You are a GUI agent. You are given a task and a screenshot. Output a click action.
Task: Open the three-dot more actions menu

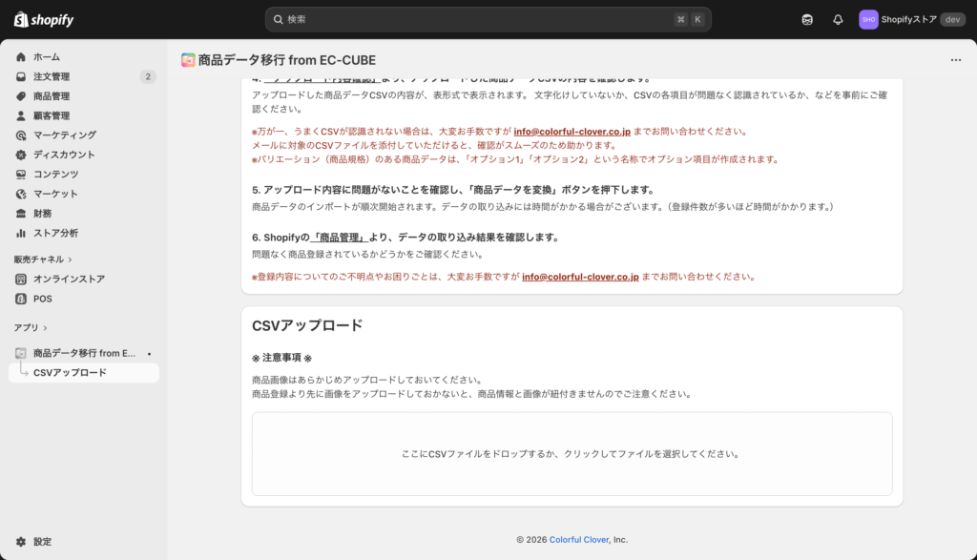pyautogui.click(x=955, y=60)
